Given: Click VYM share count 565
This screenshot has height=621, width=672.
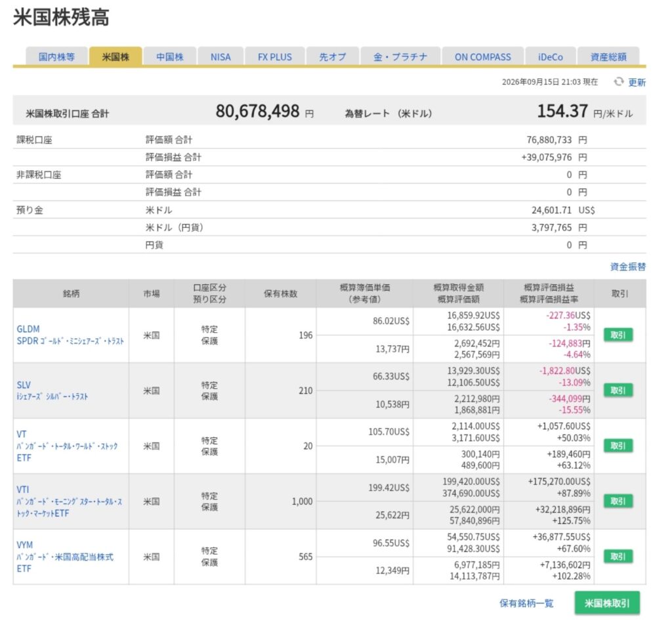Looking at the screenshot, I should (306, 557).
